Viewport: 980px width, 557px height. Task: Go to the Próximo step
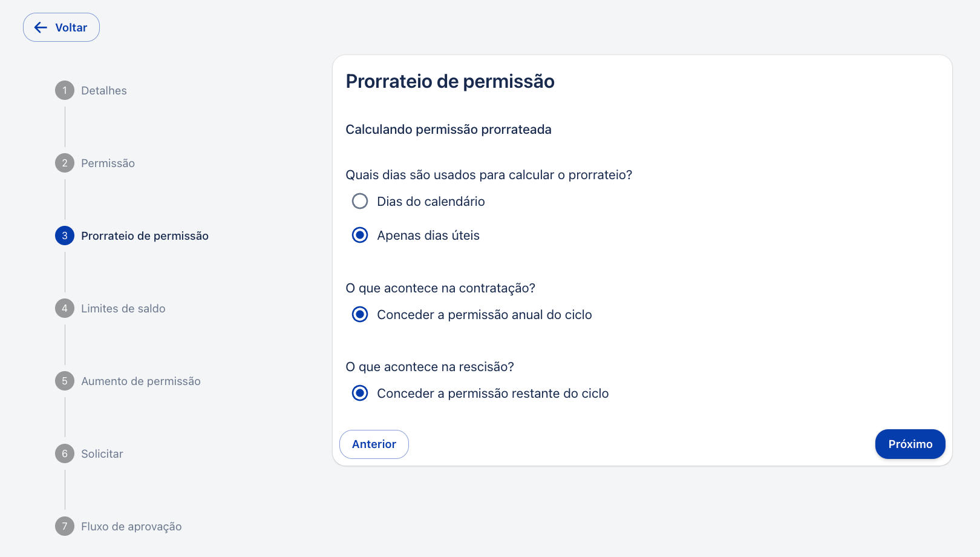click(x=910, y=444)
